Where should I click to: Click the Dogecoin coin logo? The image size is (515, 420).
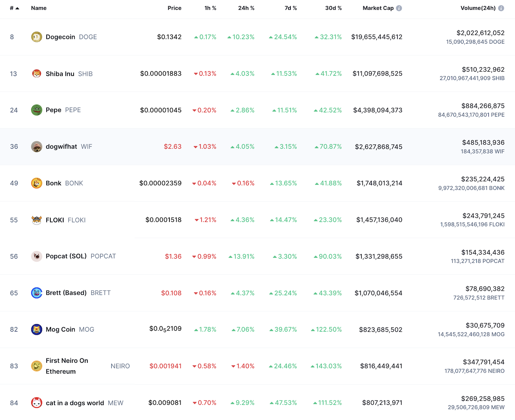point(37,37)
